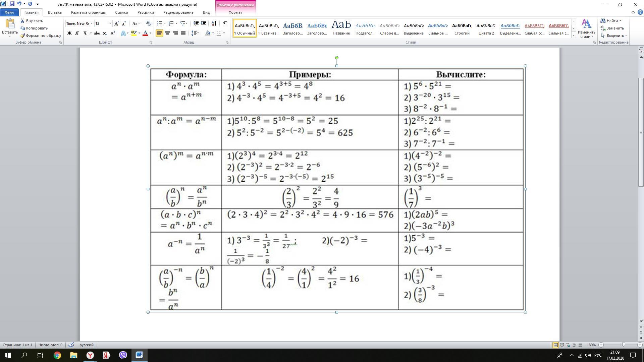Image resolution: width=644 pixels, height=362 pixels.
Task: Click the Format Painter (Формат по образцу) button
Action: coord(40,36)
